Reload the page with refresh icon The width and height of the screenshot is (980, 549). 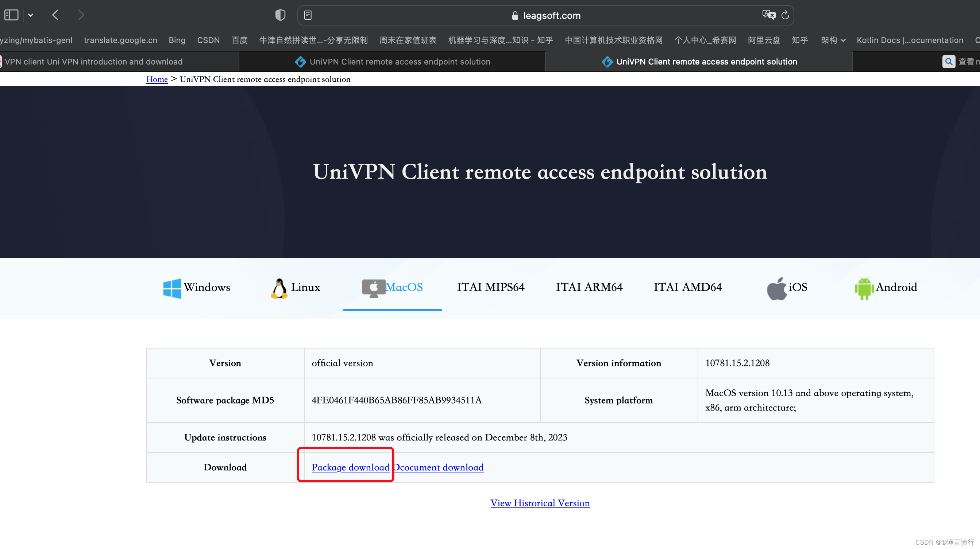785,15
